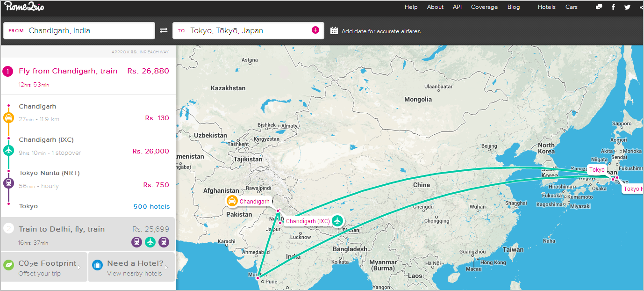Open the Coverage page

coord(484,7)
